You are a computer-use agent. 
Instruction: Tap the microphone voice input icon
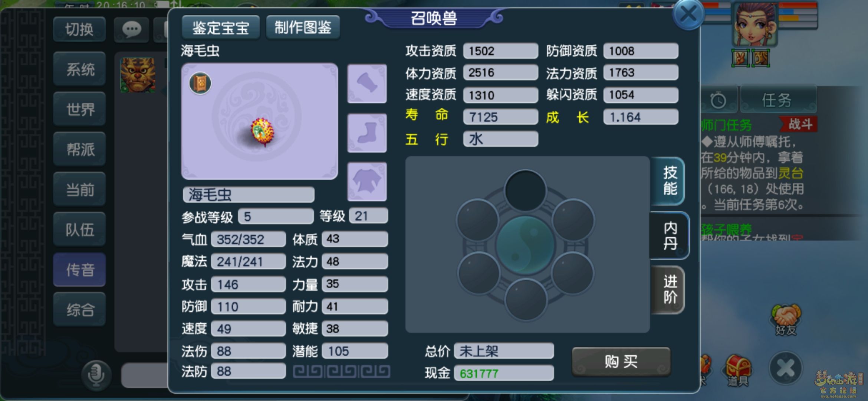click(96, 375)
